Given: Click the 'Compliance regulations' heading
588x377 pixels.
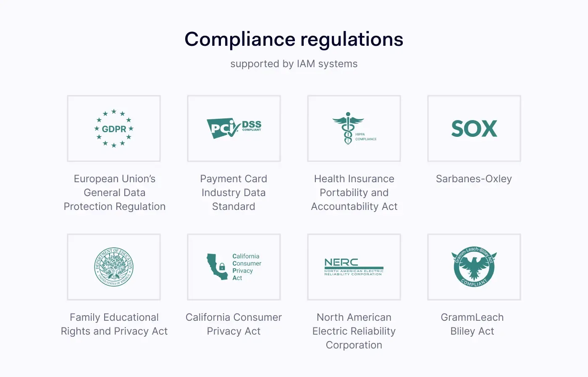Looking at the screenshot, I should click(x=294, y=39).
